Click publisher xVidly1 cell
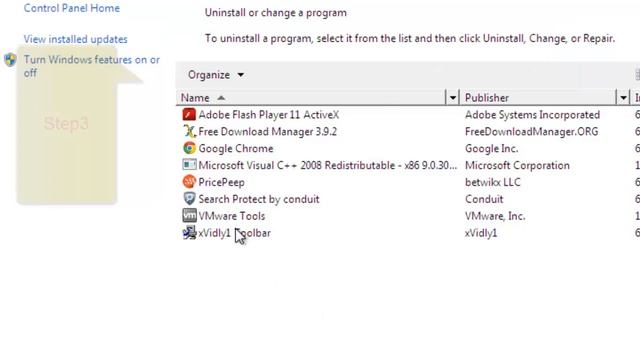Viewport: 640px width, 360px height. pos(481,233)
